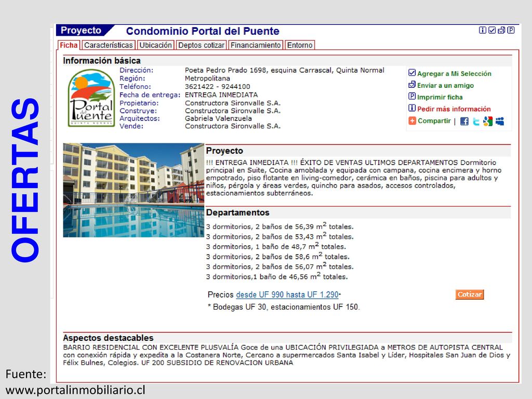Click title Condominio Portal del Puente
532x399 pixels.
[x=203, y=31]
